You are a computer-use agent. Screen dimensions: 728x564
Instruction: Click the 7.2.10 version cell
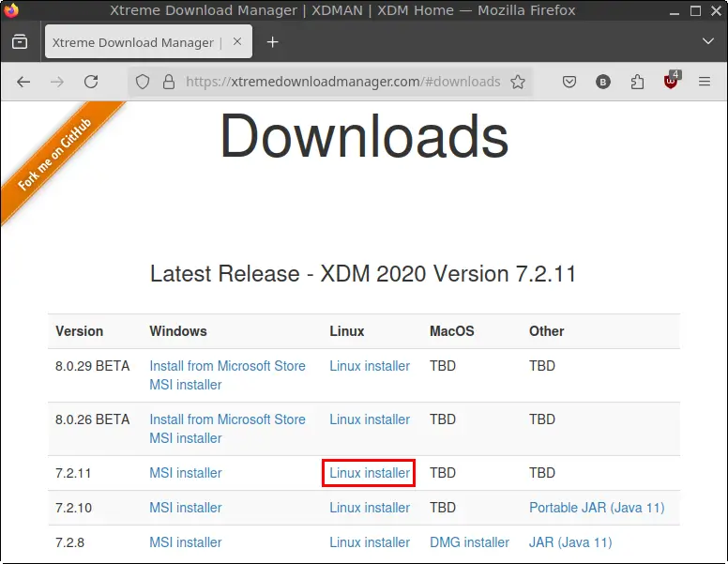click(73, 508)
